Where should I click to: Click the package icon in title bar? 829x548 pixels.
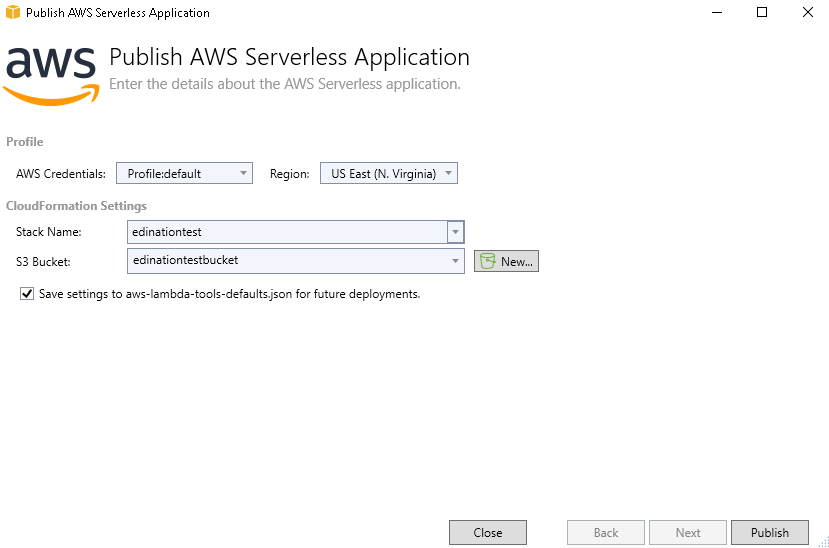(13, 12)
